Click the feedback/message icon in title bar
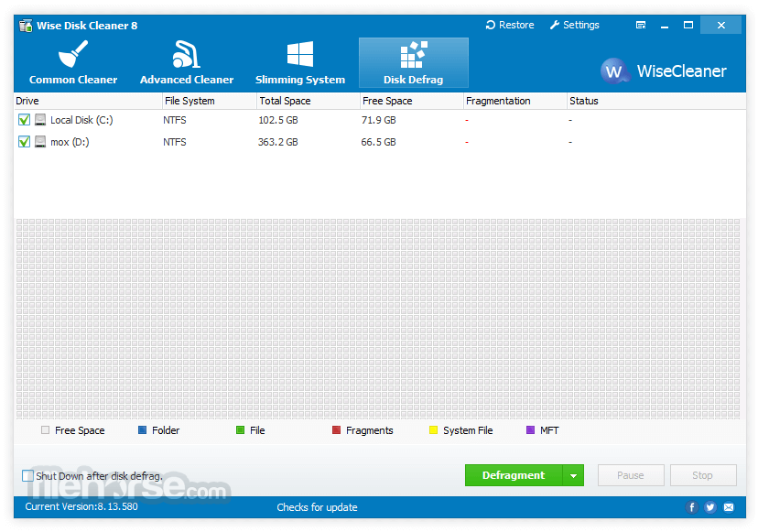The width and height of the screenshot is (758, 532). (641, 25)
